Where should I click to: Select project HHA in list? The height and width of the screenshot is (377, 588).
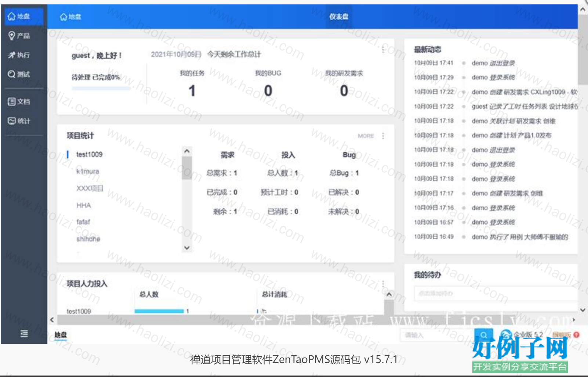click(84, 205)
